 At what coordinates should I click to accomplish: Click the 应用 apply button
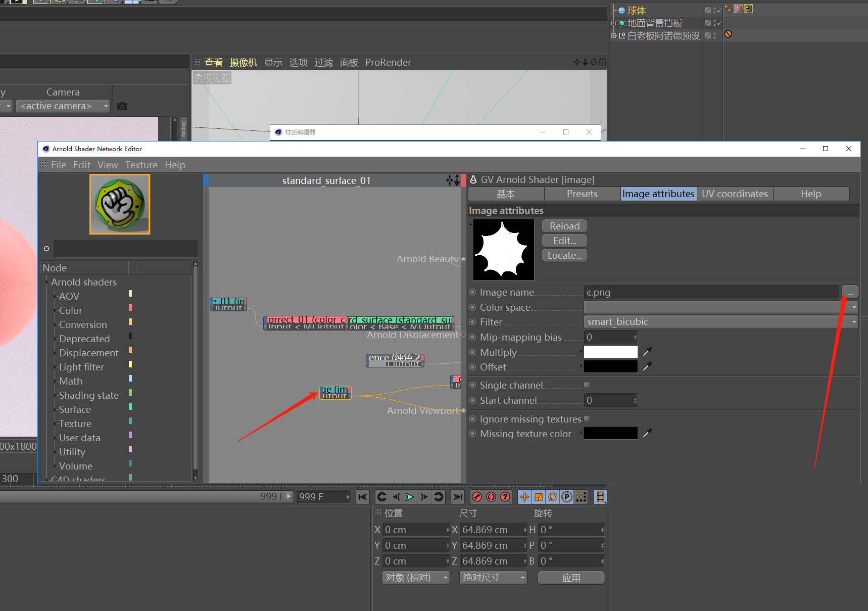(571, 578)
